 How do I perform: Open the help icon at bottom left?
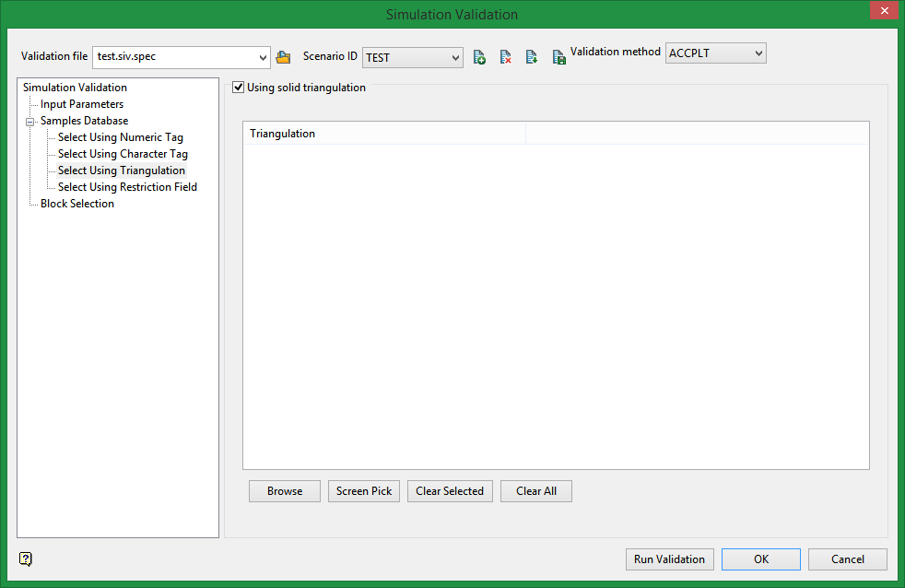(x=26, y=559)
